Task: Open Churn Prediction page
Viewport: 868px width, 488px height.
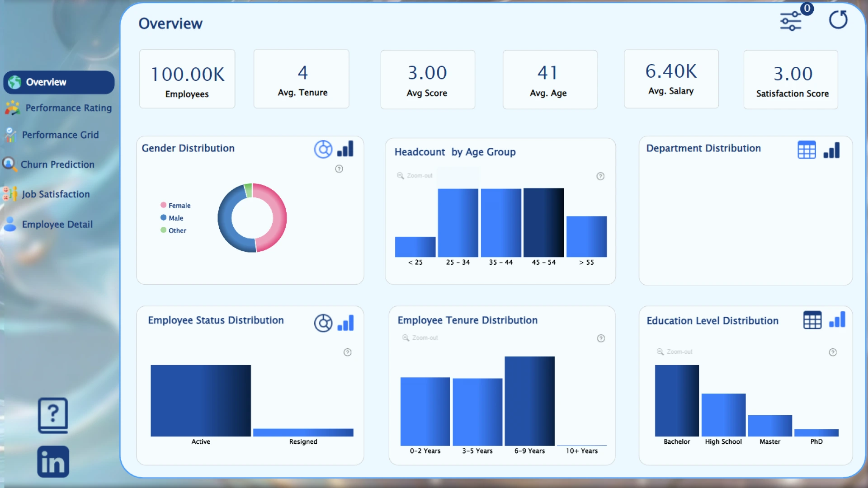Action: click(57, 164)
